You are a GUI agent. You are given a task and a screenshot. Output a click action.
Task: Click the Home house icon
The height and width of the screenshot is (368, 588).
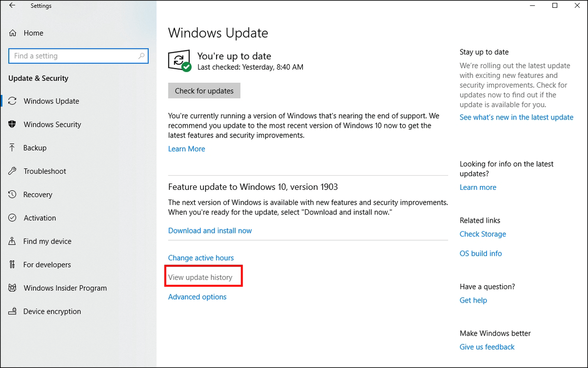pos(13,33)
